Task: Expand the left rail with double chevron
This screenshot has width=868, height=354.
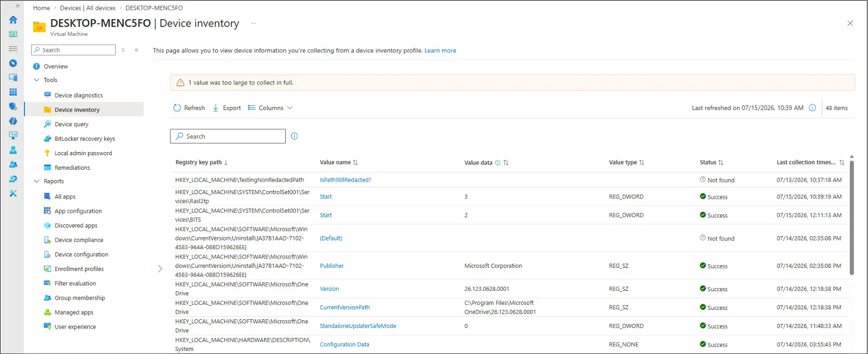Action: [x=17, y=6]
